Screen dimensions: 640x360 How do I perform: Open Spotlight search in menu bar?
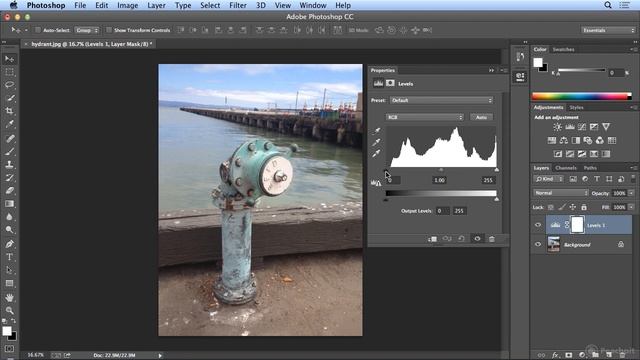[x=608, y=5]
